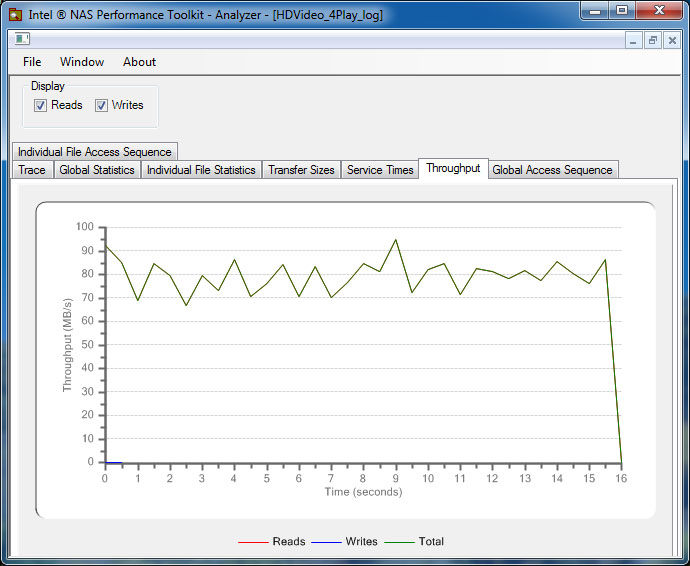
Task: Open the About menu
Action: pyautogui.click(x=139, y=62)
